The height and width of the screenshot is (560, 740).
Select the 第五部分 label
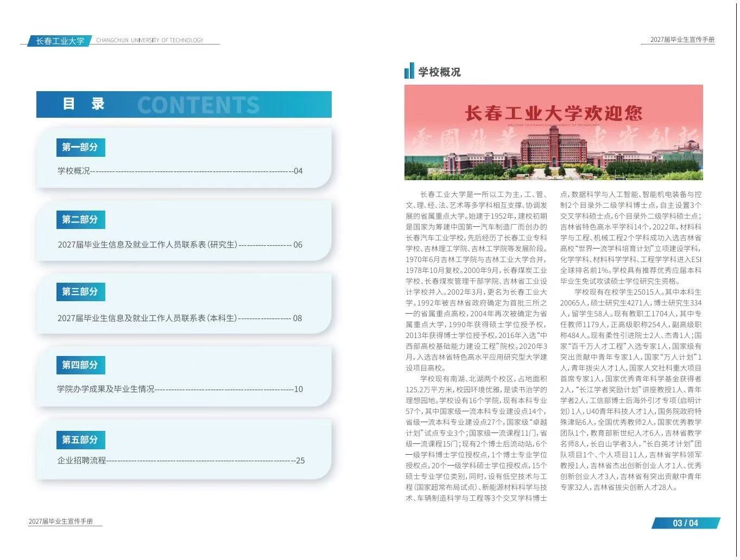click(80, 440)
